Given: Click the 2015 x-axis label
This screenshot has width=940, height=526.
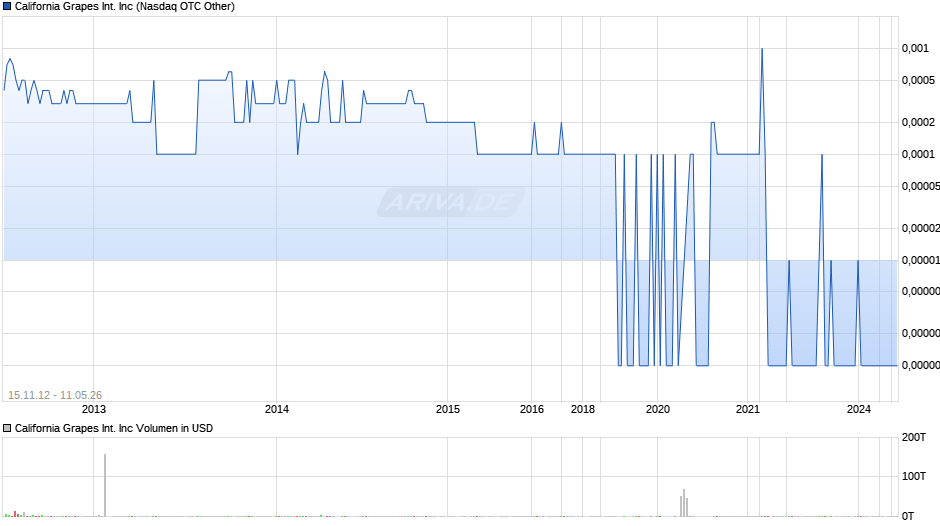Looking at the screenshot, I should [x=448, y=409].
